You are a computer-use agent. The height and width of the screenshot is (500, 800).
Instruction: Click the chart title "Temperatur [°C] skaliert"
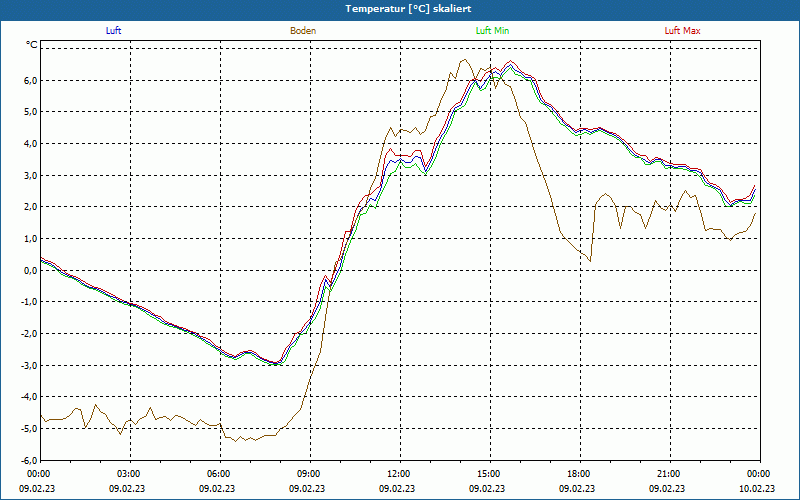tap(408, 9)
